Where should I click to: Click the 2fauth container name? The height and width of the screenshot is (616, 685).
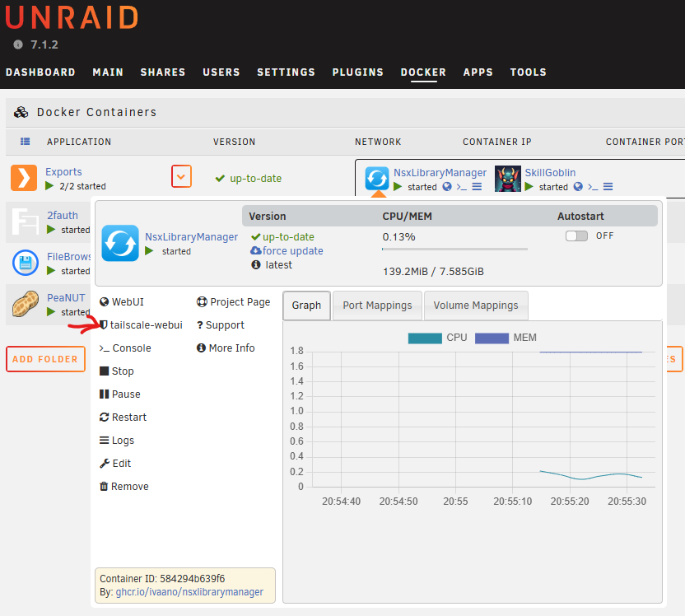[x=63, y=216]
